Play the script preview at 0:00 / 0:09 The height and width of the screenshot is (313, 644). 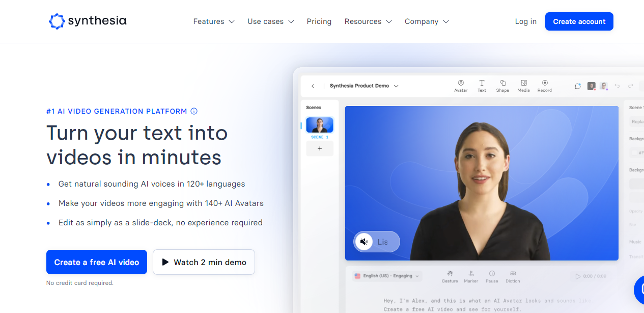[591, 276]
